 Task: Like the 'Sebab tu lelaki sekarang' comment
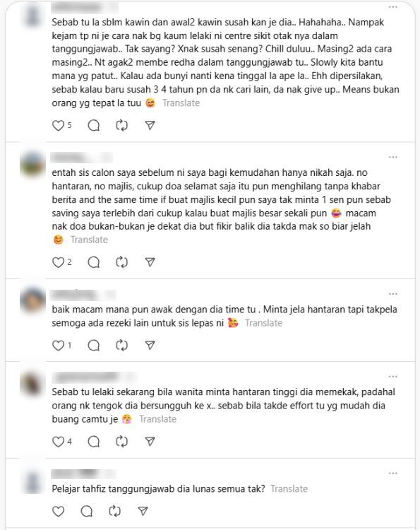coord(58,442)
